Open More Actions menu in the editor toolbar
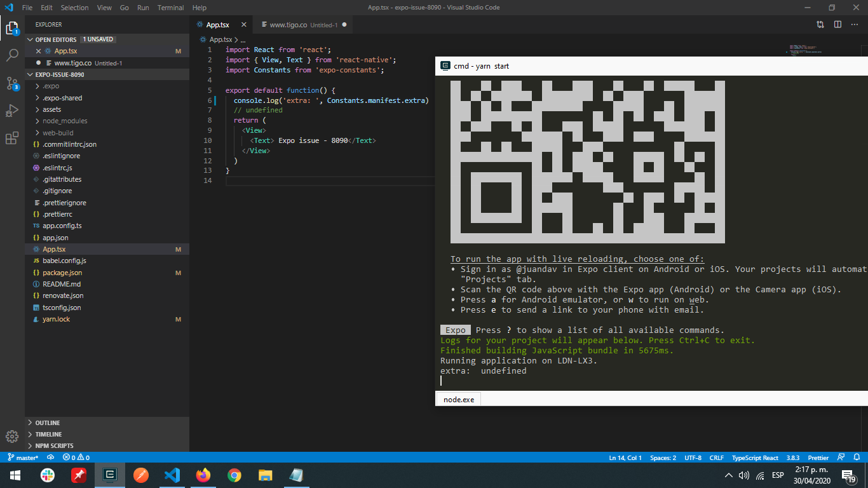 tap(854, 24)
